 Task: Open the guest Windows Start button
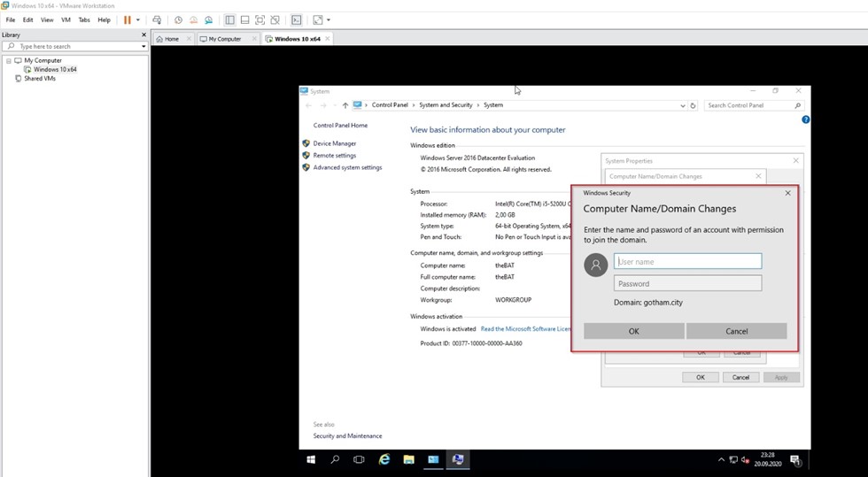pyautogui.click(x=311, y=460)
